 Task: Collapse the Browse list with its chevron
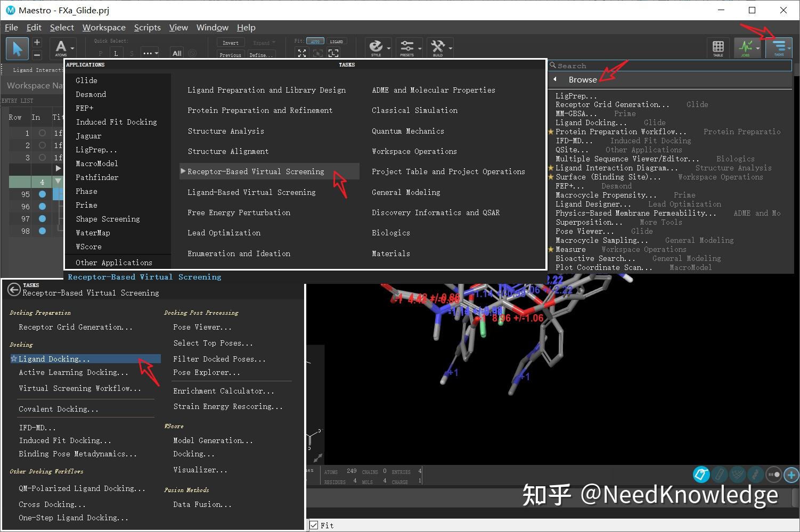(x=554, y=79)
